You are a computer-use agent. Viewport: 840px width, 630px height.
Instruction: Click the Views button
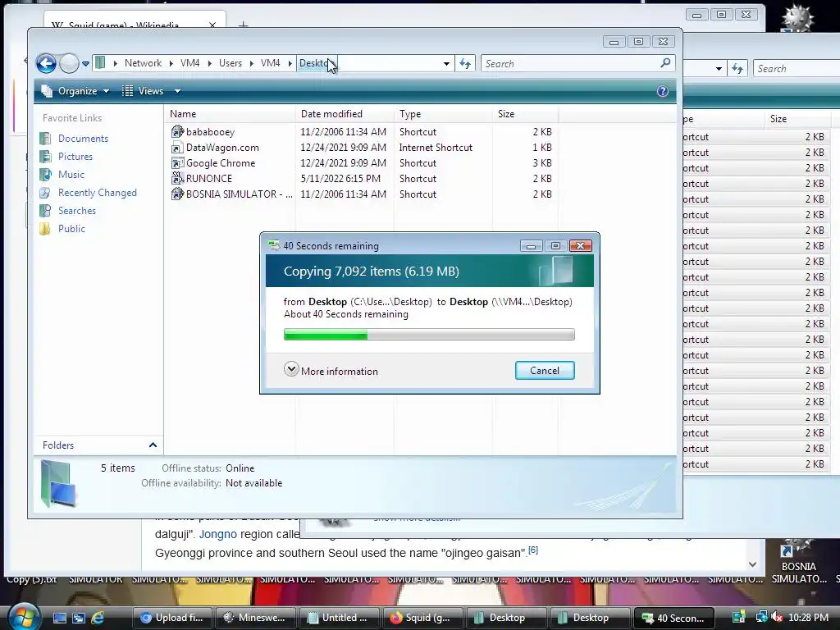pos(143,91)
